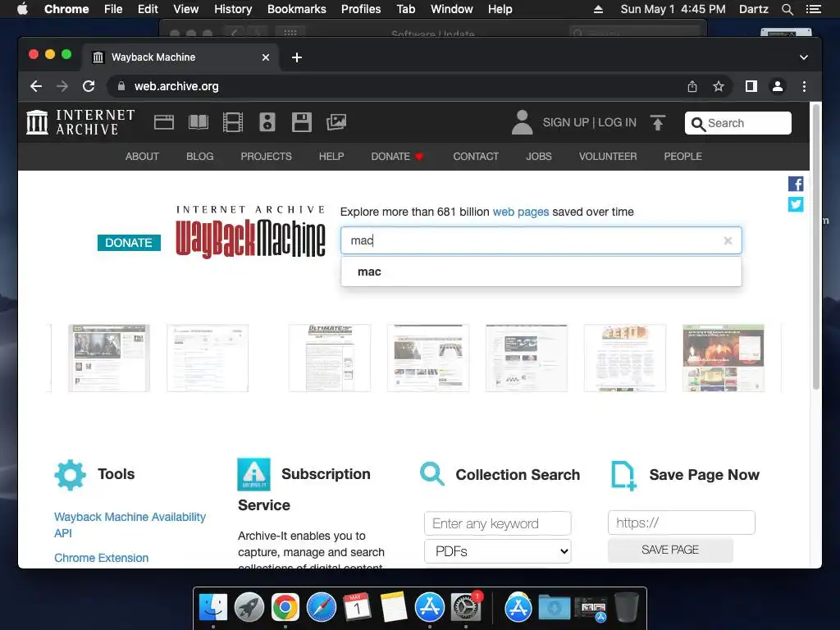
Task: Open Launchpad from the Dock
Action: (x=249, y=608)
